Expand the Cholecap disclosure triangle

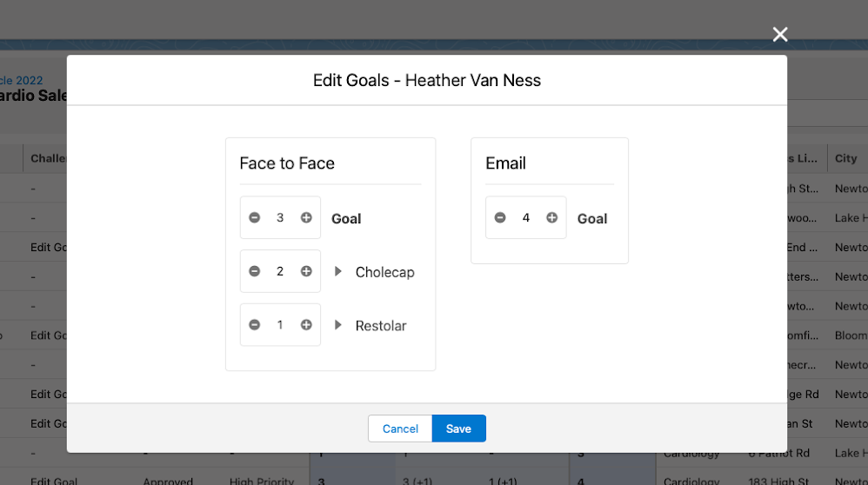(x=338, y=272)
